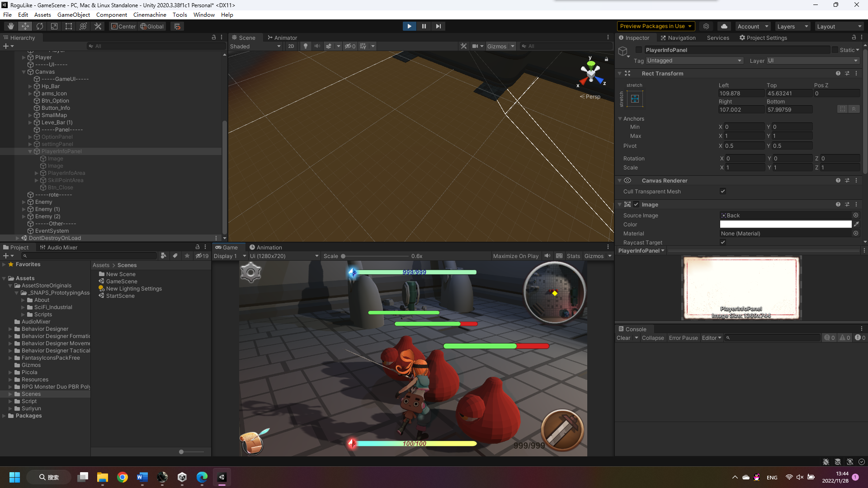Click the cloud services icon
Viewport: 868px width, 488px height.
coord(724,26)
